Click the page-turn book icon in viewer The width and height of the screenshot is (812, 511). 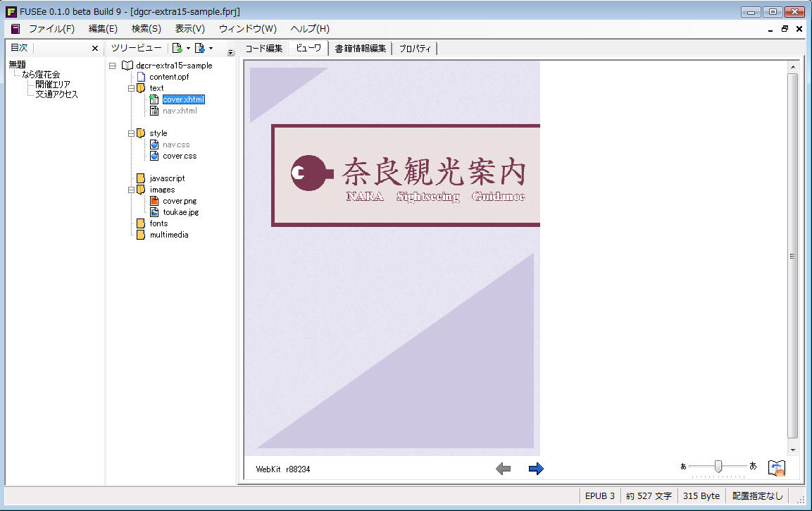point(776,468)
